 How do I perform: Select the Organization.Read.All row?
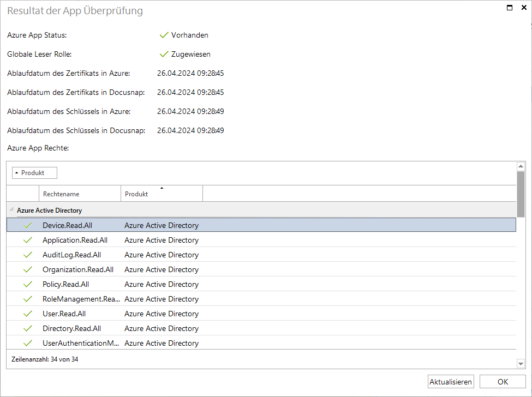pos(261,269)
